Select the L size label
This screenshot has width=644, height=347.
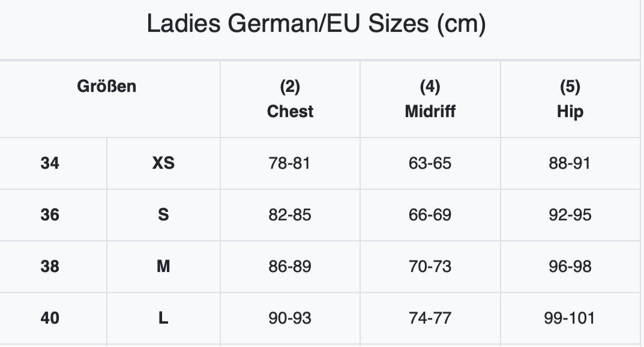(163, 318)
